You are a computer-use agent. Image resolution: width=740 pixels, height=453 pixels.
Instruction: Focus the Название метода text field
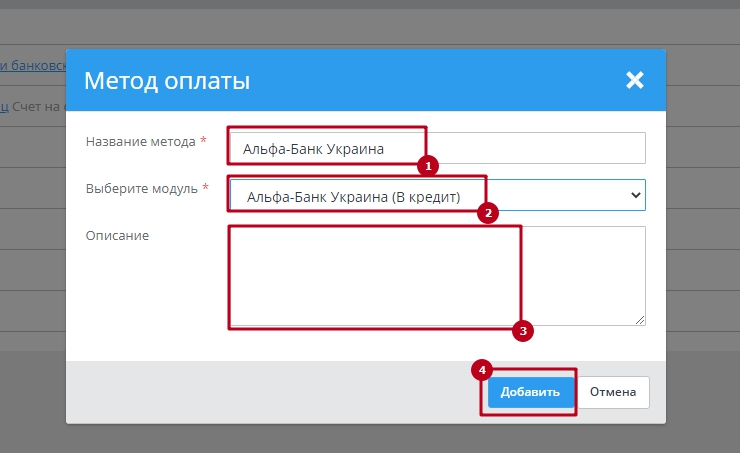435,149
